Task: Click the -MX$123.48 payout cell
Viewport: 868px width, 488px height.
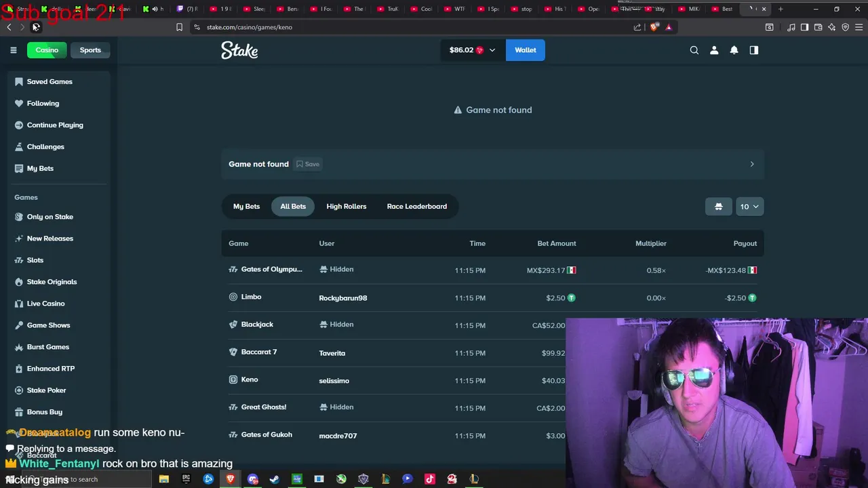Action: pos(731,270)
